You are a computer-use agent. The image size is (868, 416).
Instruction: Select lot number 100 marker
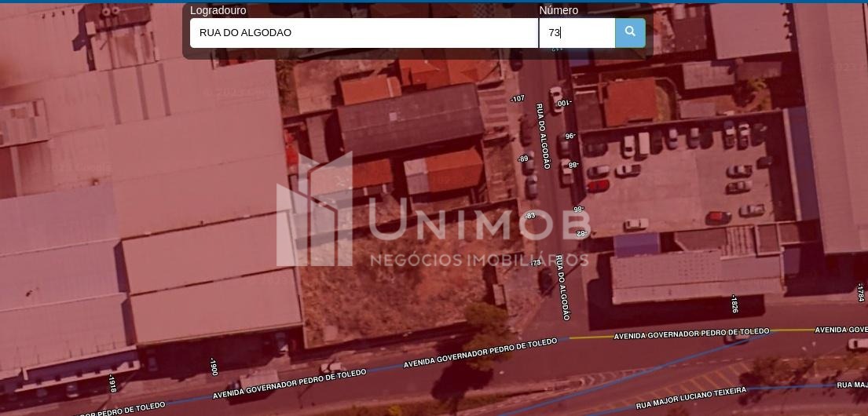point(564,103)
